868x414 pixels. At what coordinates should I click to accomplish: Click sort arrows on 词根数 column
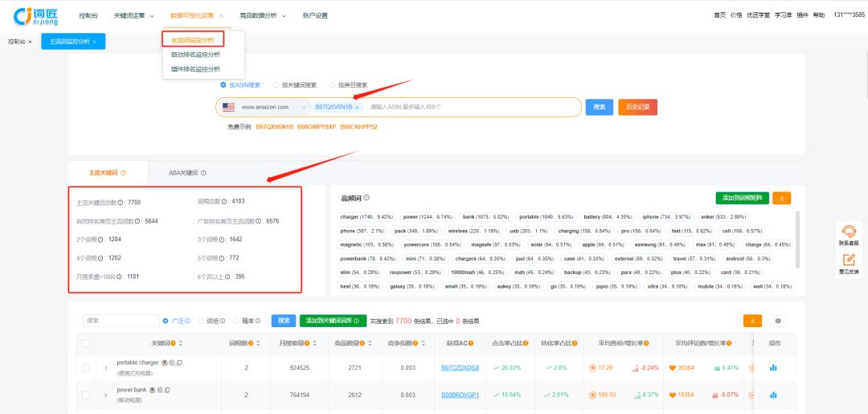tap(258, 344)
